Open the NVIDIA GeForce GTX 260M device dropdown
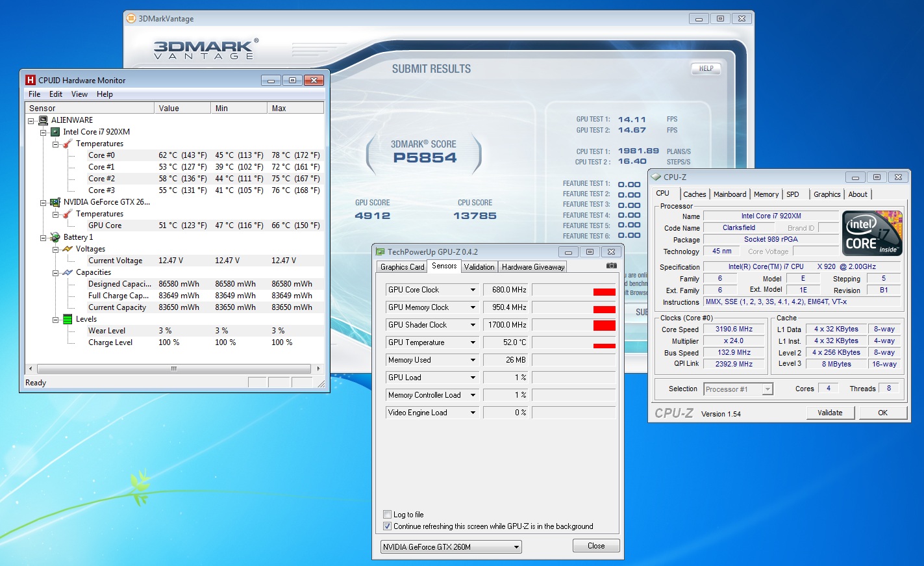924x566 pixels. coord(516,547)
